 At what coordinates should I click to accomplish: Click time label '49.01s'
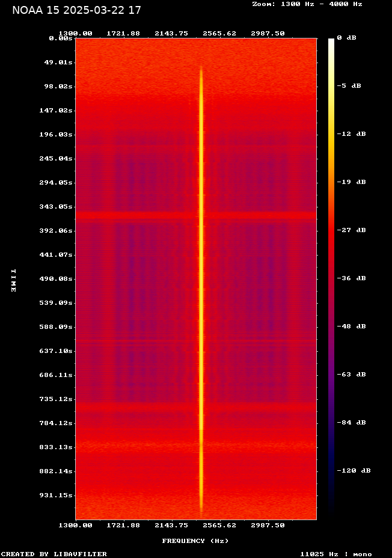coord(58,63)
